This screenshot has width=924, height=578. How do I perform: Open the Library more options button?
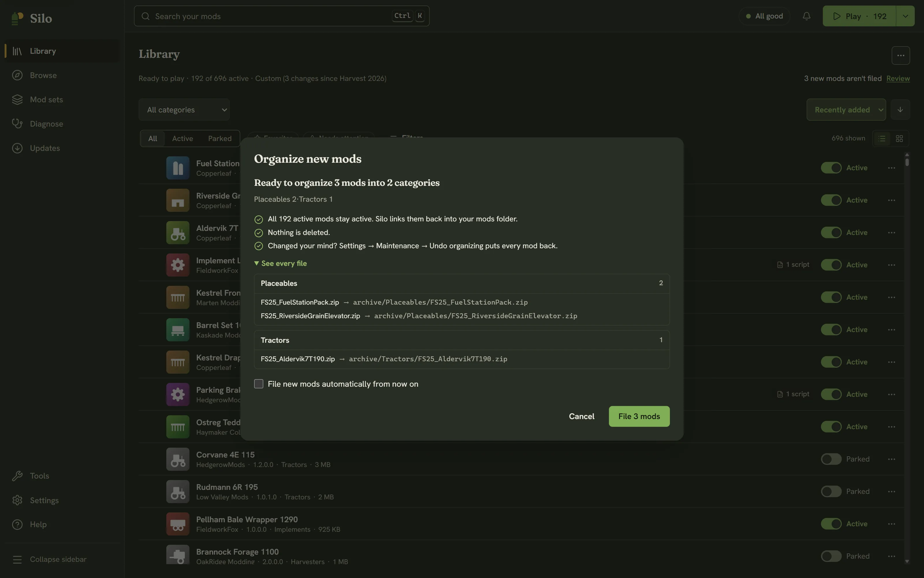coord(901,55)
